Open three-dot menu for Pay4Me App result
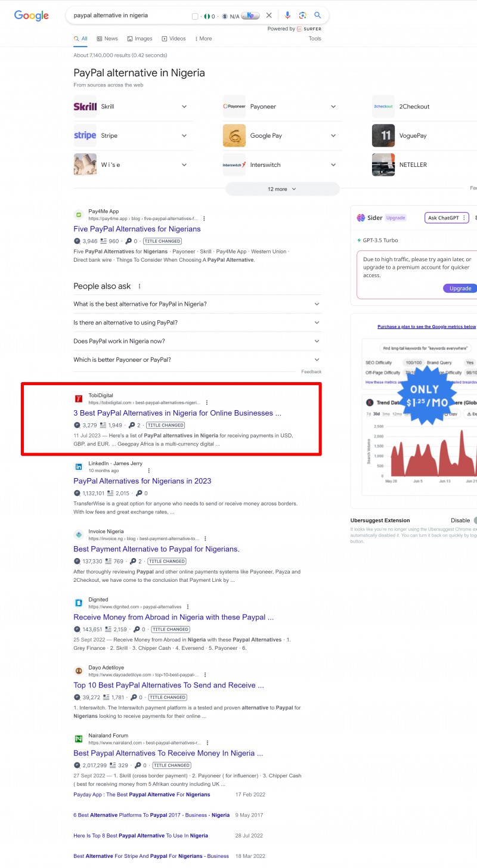The height and width of the screenshot is (868, 477). click(x=204, y=218)
